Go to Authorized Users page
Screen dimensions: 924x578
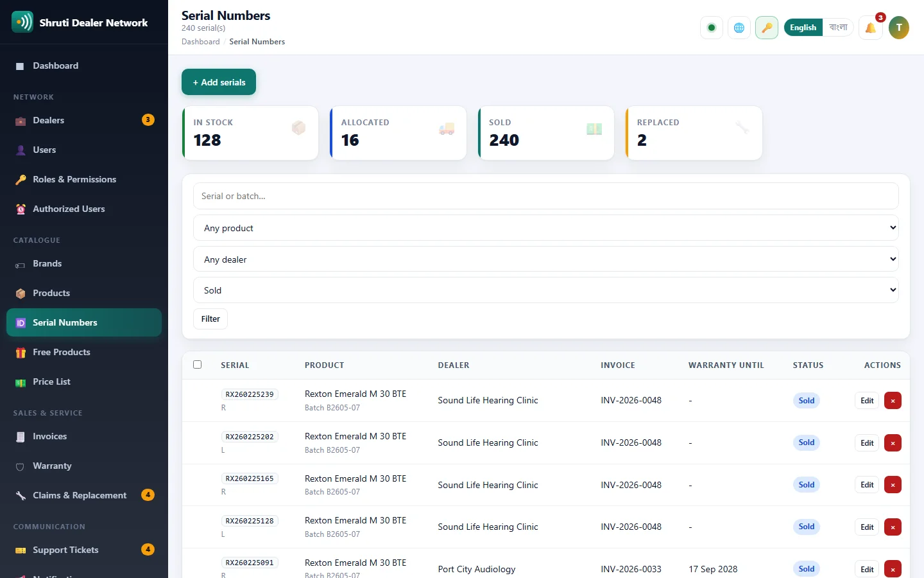pos(84,209)
